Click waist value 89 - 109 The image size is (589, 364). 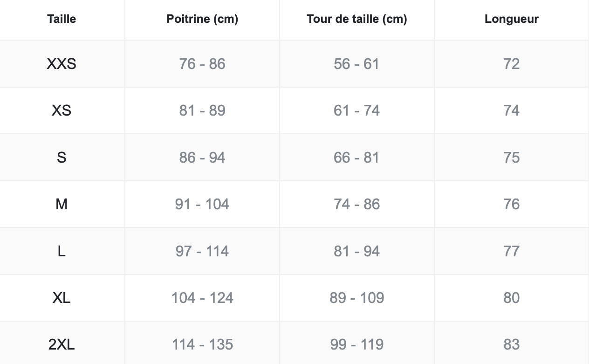(x=357, y=298)
